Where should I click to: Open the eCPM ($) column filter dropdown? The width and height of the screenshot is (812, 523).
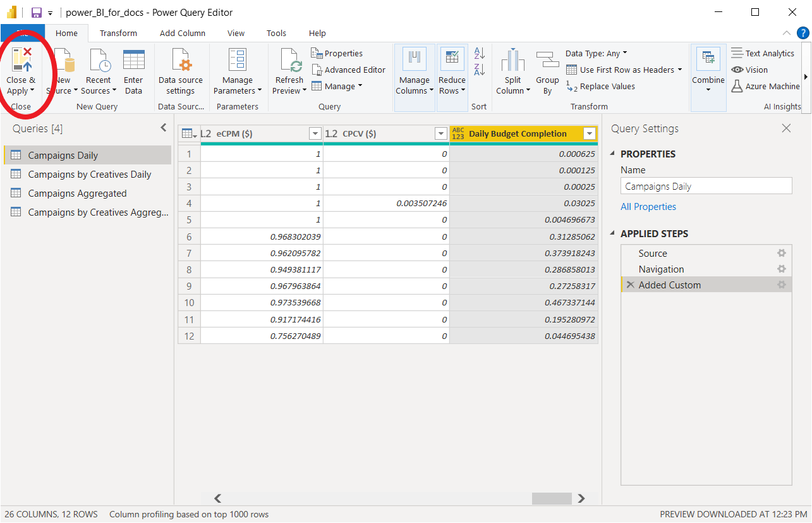click(x=315, y=133)
